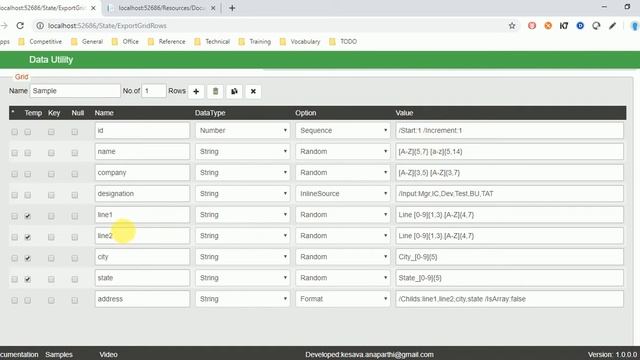640x360 pixels.
Task: Click the K7 browser extension icon
Action: click(564, 26)
